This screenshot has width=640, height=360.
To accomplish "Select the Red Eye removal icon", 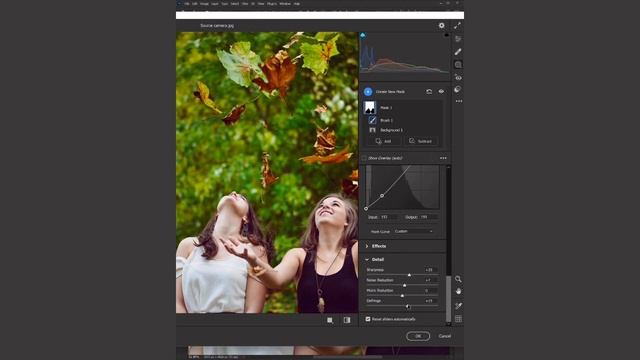I will [x=458, y=77].
